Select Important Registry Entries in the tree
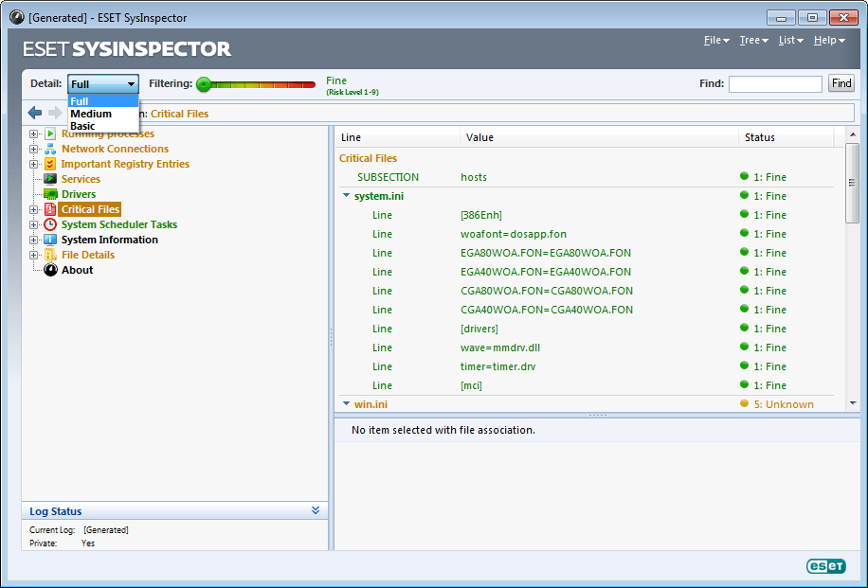Screen dimensions: 868x588 (125, 164)
